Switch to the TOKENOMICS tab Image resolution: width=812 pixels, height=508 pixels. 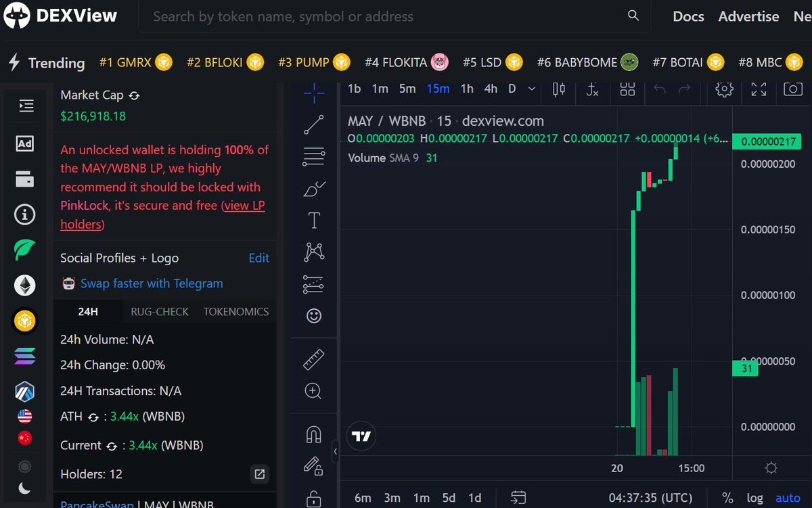(236, 312)
